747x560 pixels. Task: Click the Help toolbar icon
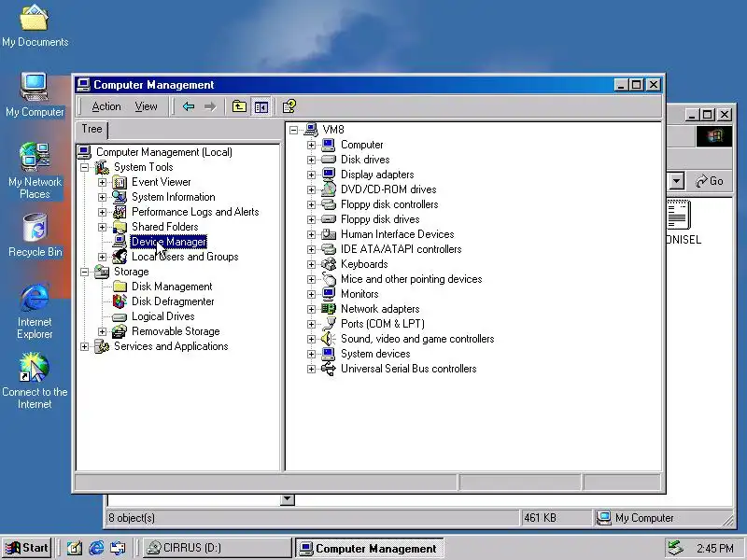coord(289,106)
